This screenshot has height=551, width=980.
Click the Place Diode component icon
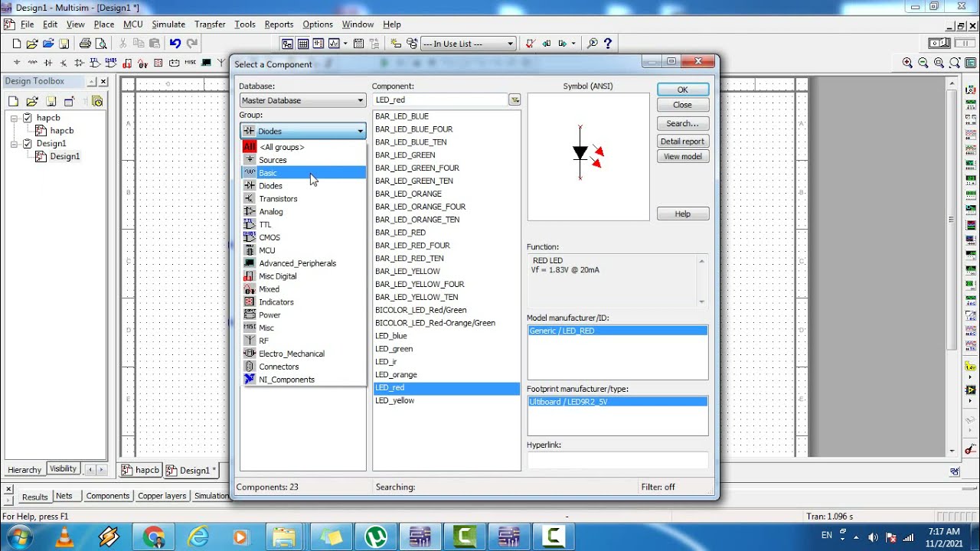point(47,63)
